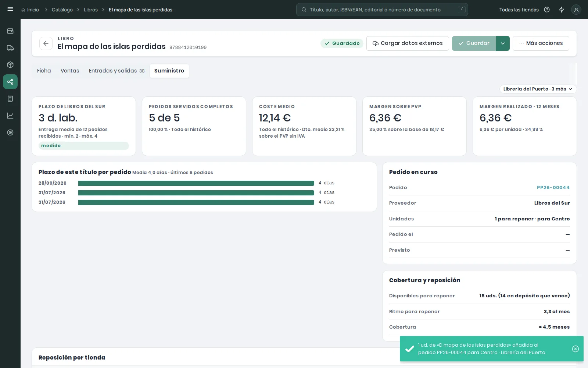Select the active share-nodes sidebar icon
Viewport: 588px width, 368px height.
10,82
